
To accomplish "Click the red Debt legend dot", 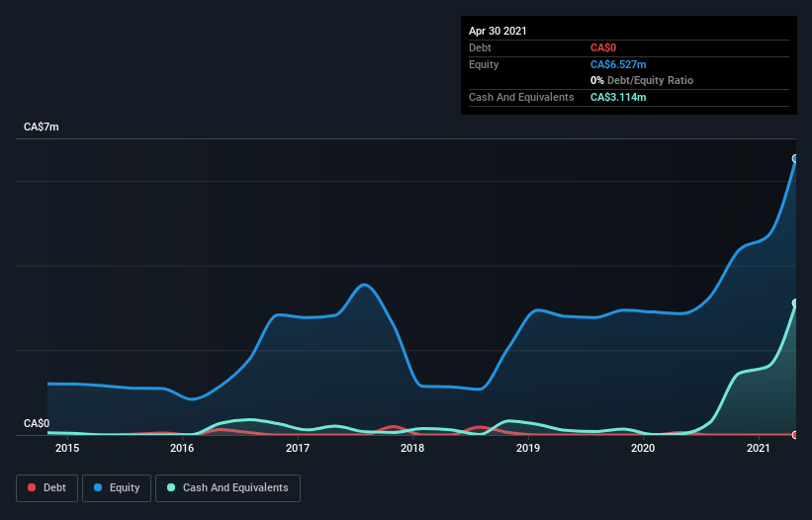I will point(32,487).
